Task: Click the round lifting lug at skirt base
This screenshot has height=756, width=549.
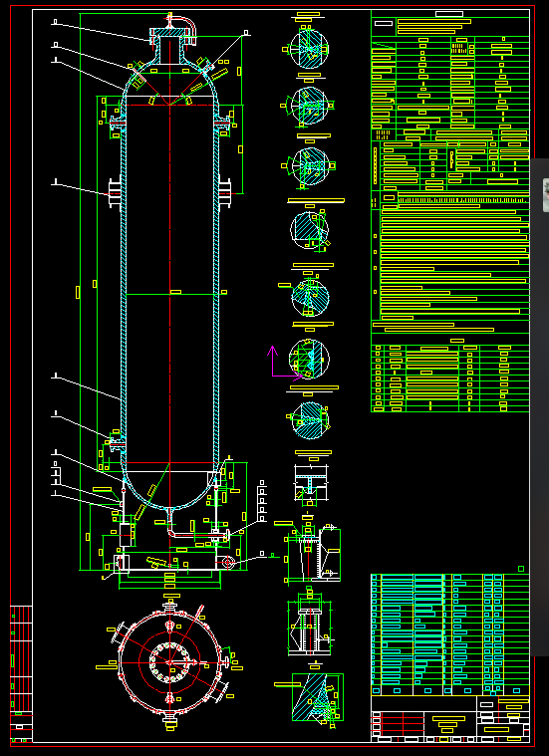Action: (x=227, y=562)
